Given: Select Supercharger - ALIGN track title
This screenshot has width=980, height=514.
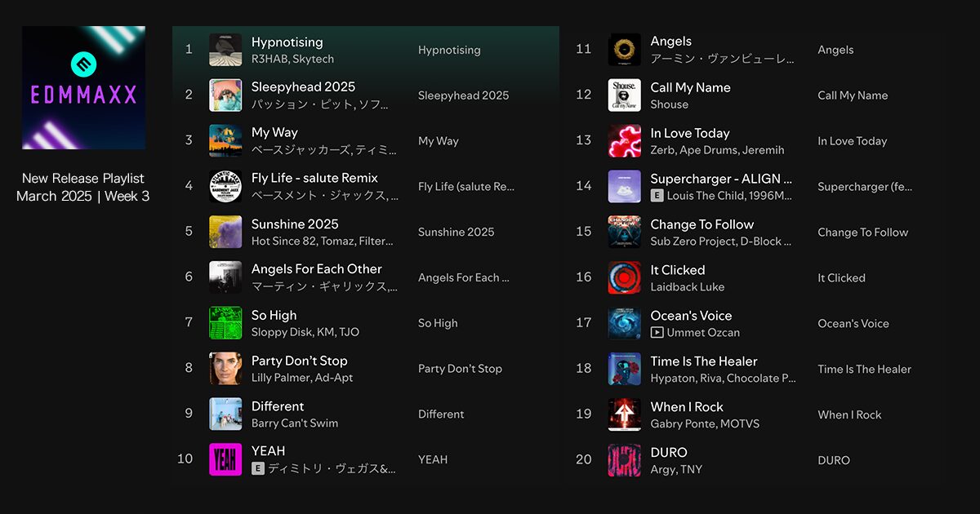Looking at the screenshot, I should tap(721, 179).
